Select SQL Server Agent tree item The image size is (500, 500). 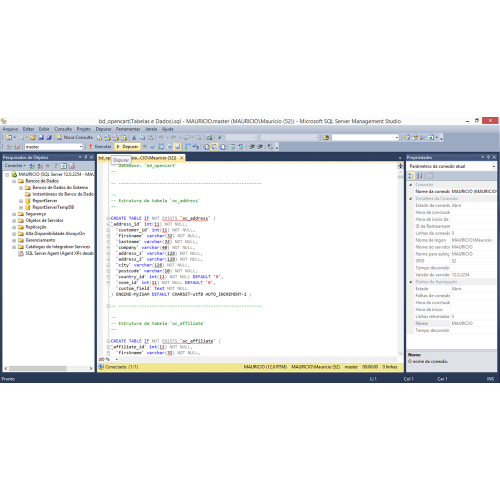(x=56, y=253)
